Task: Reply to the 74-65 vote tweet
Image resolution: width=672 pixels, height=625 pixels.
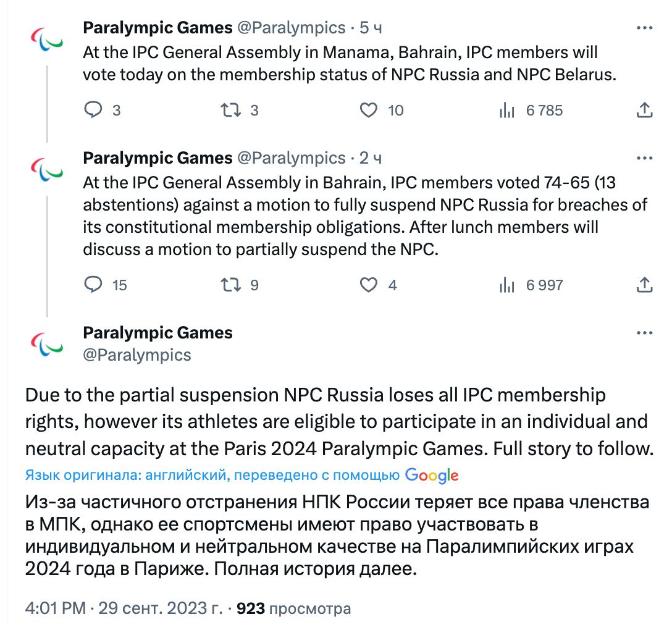Action: [x=93, y=285]
